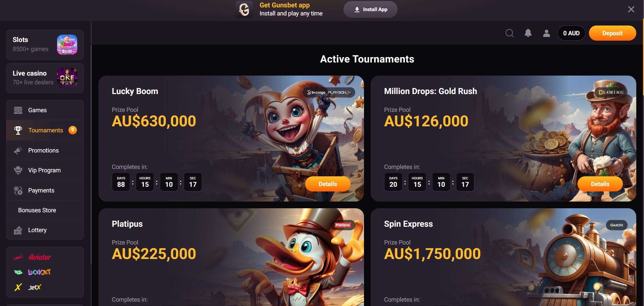Select Tournaments in the sidebar

tap(45, 130)
